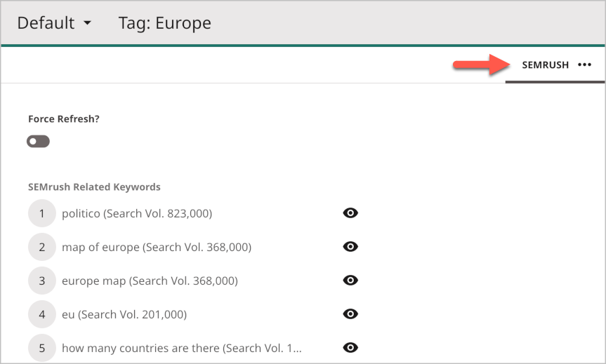Open the Default dropdown menu
The width and height of the screenshot is (606, 364).
click(x=54, y=22)
